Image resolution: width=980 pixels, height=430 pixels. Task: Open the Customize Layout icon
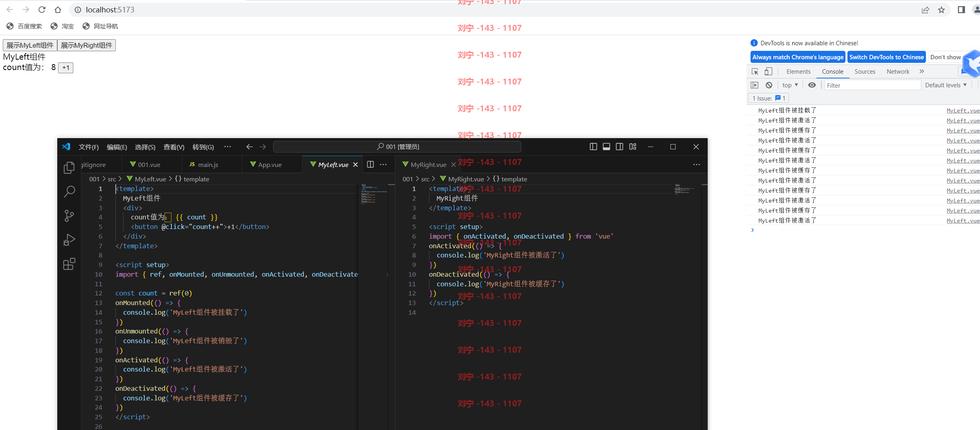pyautogui.click(x=633, y=147)
